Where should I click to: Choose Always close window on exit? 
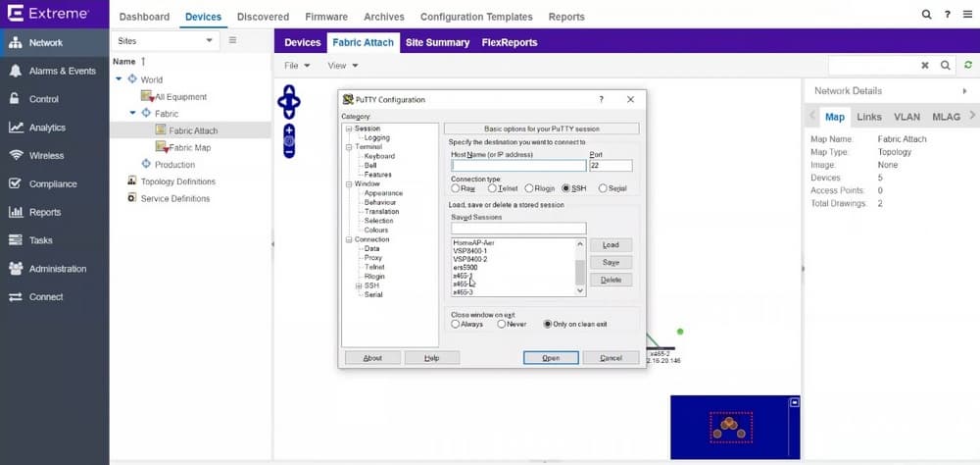coord(455,324)
